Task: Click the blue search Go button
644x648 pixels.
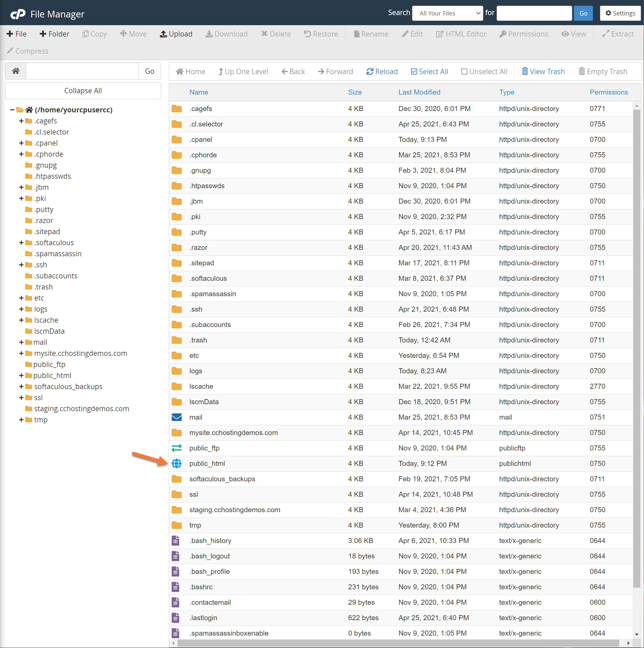Action: point(583,13)
